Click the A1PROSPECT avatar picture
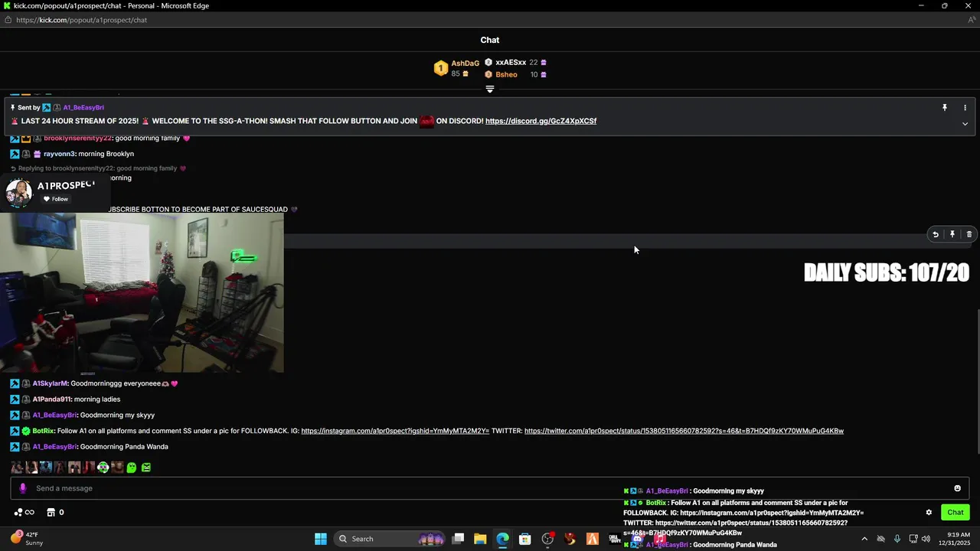Image resolution: width=980 pixels, height=551 pixels. (18, 193)
